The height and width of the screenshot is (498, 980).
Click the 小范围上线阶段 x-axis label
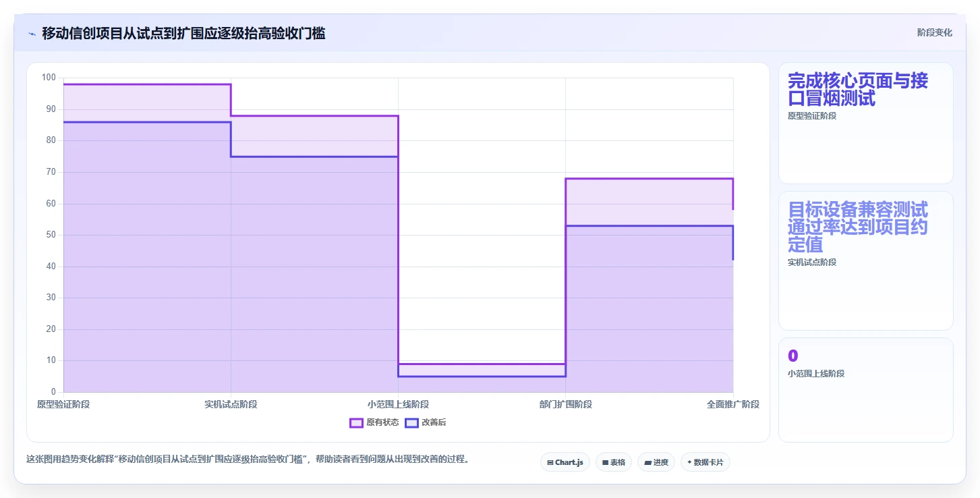(398, 404)
